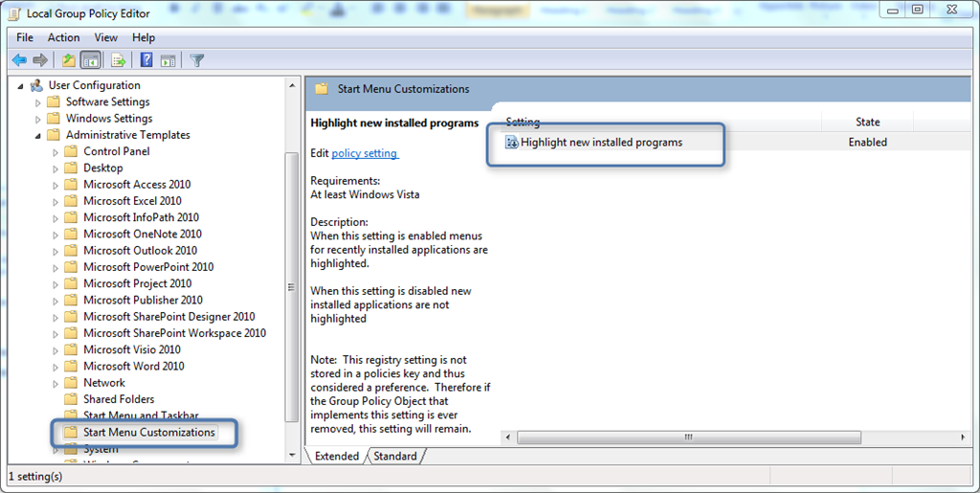
Task: Open the Help menu
Action: [x=144, y=37]
